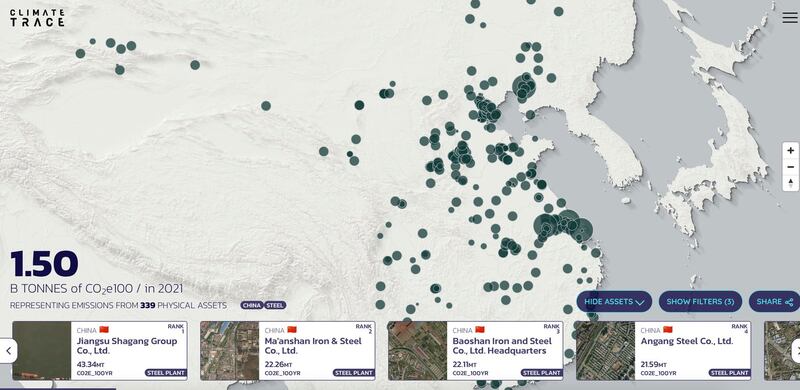The height and width of the screenshot is (390, 800).
Task: Click the share icon in Share button
Action: tap(789, 302)
